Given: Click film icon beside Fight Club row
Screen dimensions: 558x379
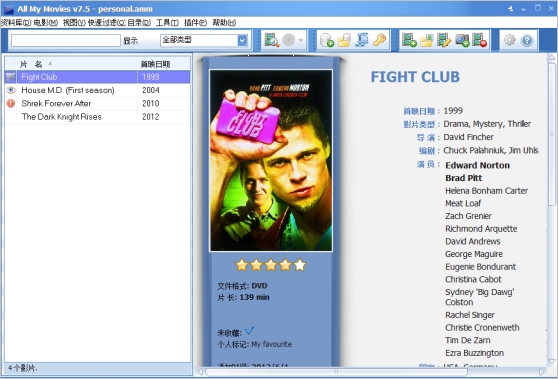Looking at the screenshot, I should (11, 77).
